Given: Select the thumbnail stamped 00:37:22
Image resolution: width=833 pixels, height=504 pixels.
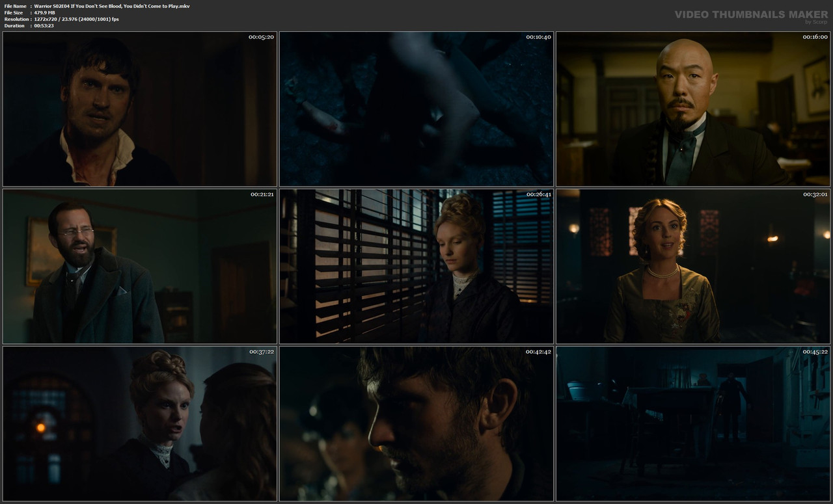Looking at the screenshot, I should (x=140, y=423).
